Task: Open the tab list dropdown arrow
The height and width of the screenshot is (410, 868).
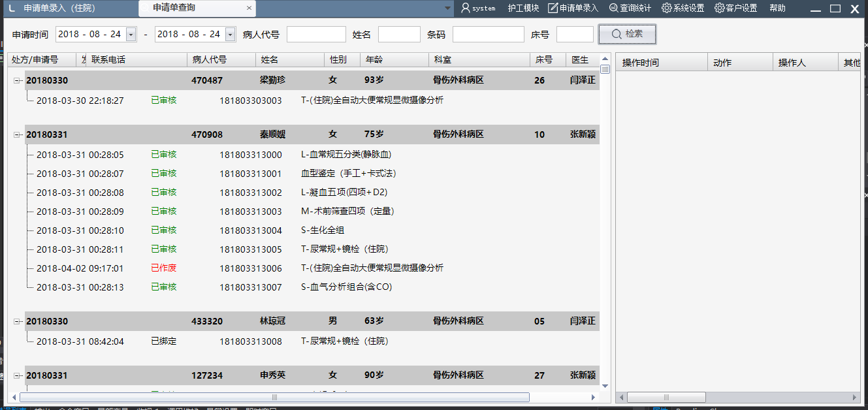Action: (447, 8)
